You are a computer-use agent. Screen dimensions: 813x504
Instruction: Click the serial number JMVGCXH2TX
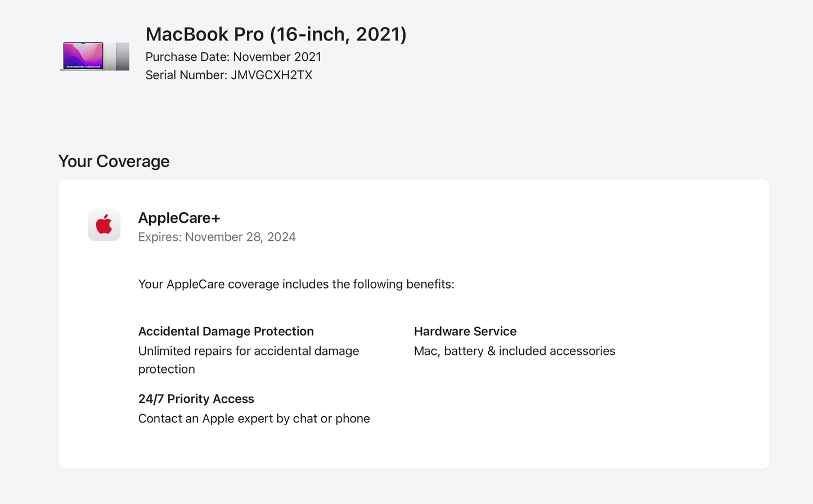(271, 75)
